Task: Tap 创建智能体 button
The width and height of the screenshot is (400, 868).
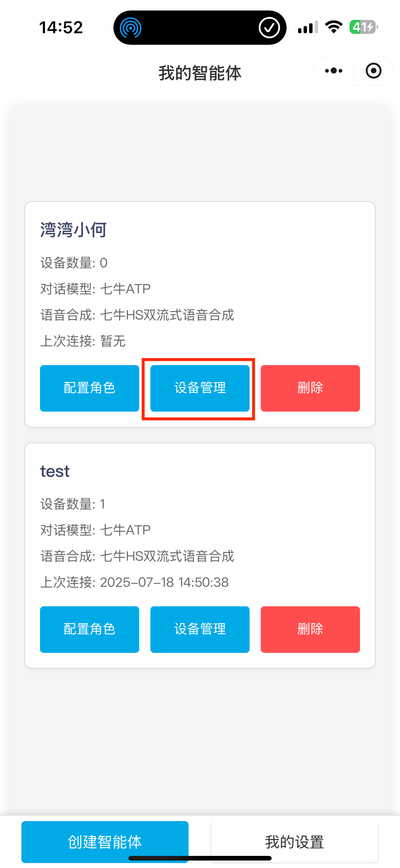Action: (105, 841)
